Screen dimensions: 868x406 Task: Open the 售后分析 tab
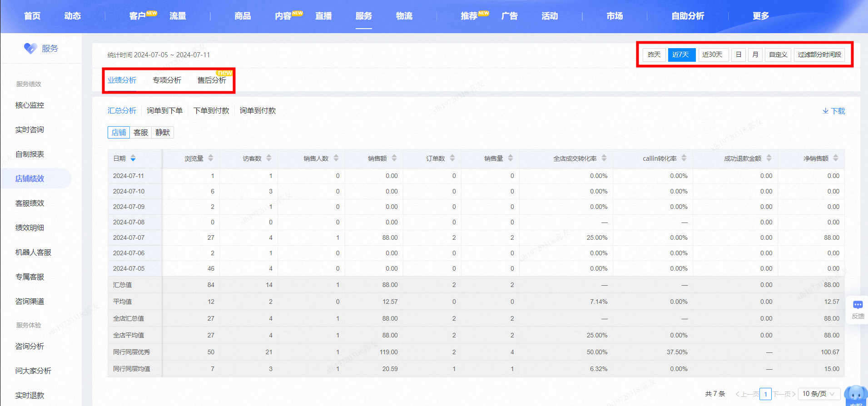(212, 80)
